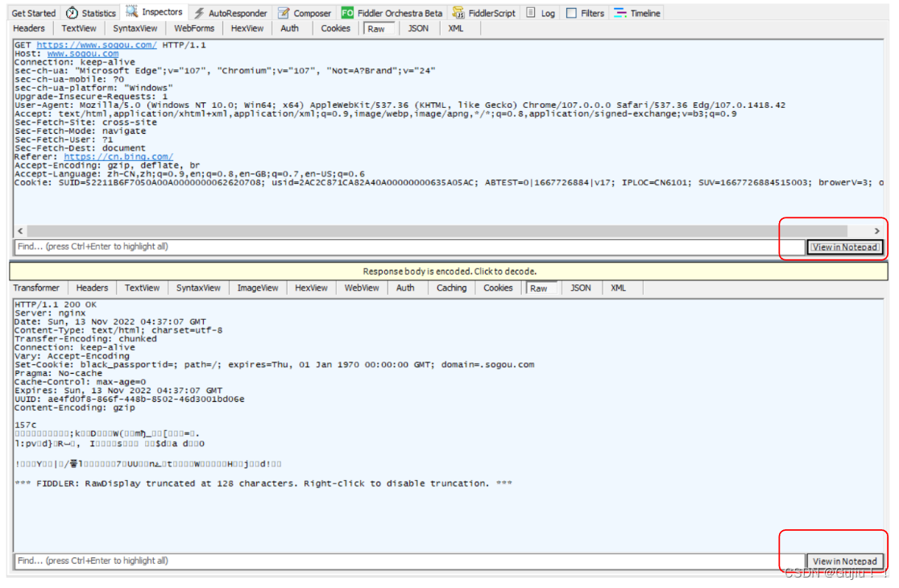Viewport: 899px width, 588px height.
Task: Click the request horizontal scrollbar thumb
Action: point(437,230)
